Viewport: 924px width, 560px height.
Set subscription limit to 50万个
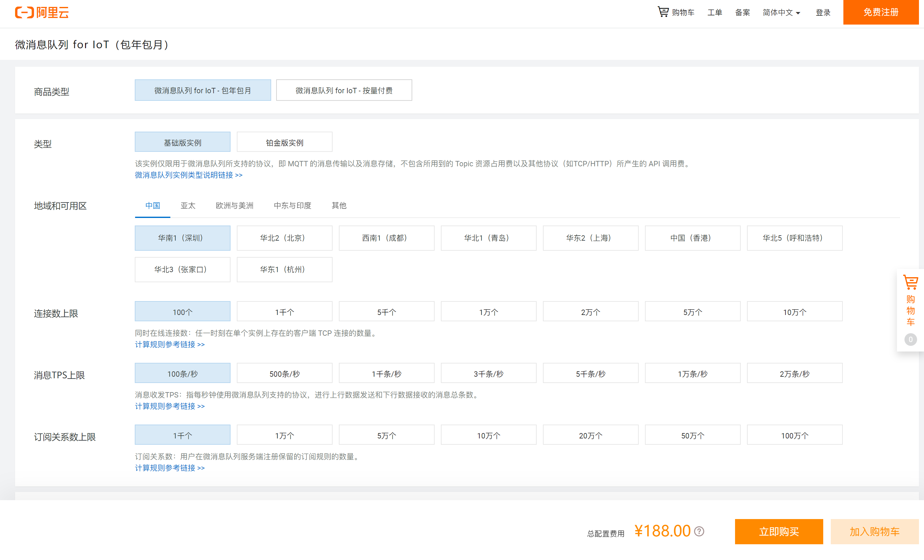(x=692, y=435)
